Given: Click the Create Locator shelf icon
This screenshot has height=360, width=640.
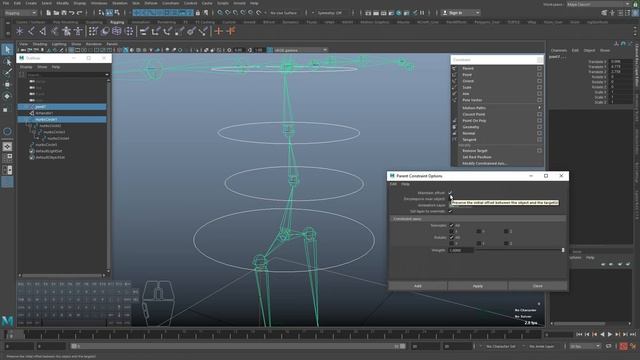Looking at the screenshot, I should point(20,31).
